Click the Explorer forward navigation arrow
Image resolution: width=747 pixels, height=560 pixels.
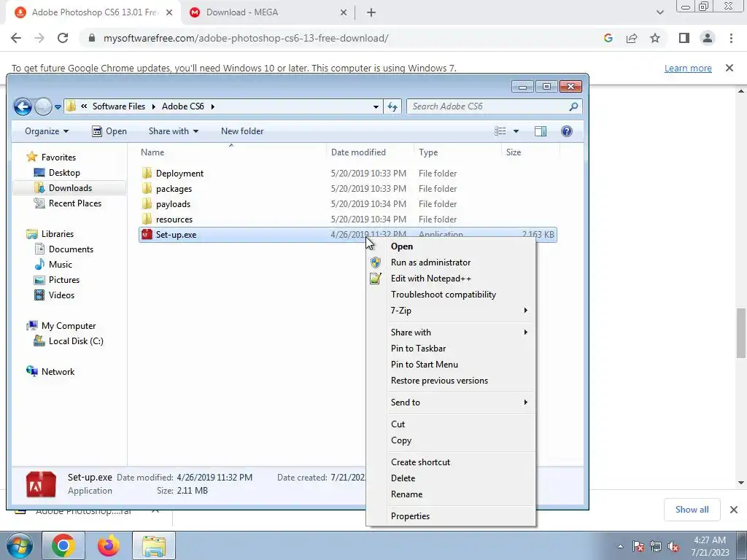point(43,106)
